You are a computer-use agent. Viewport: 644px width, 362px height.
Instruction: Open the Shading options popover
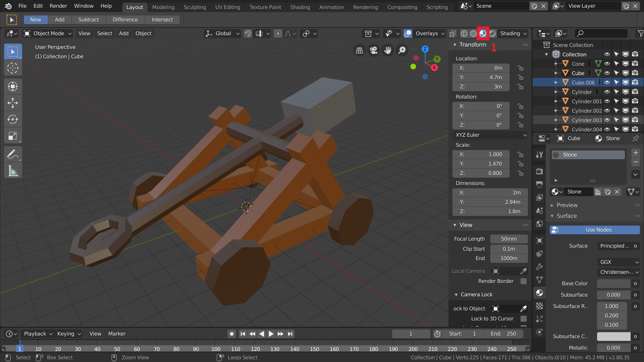click(513, 34)
